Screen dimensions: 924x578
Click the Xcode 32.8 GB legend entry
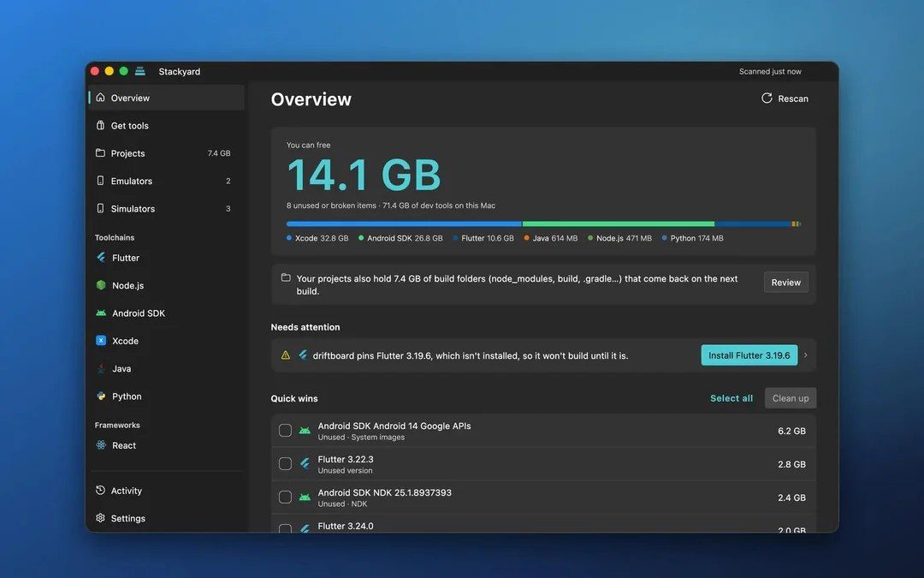click(x=317, y=238)
